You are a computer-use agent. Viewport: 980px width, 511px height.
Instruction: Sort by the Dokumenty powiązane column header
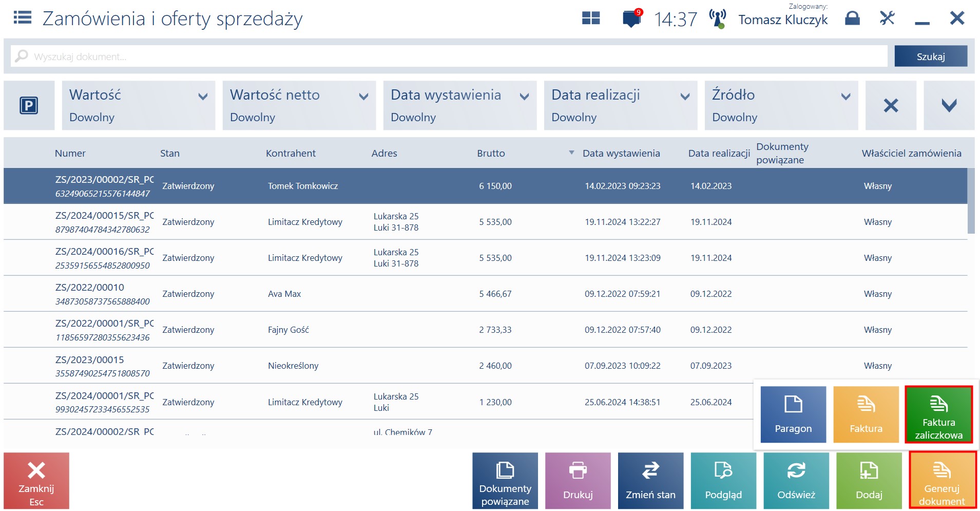point(782,153)
